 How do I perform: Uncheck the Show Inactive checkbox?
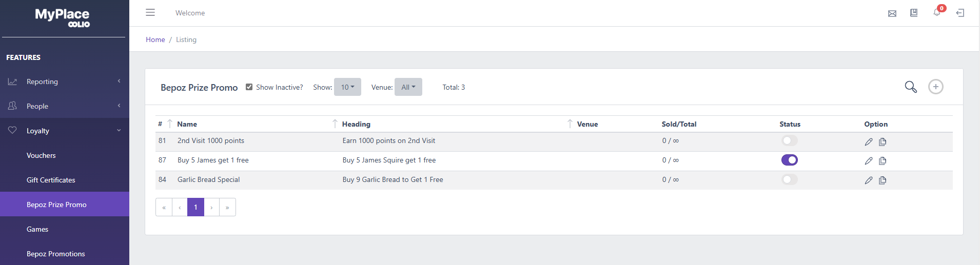[249, 87]
